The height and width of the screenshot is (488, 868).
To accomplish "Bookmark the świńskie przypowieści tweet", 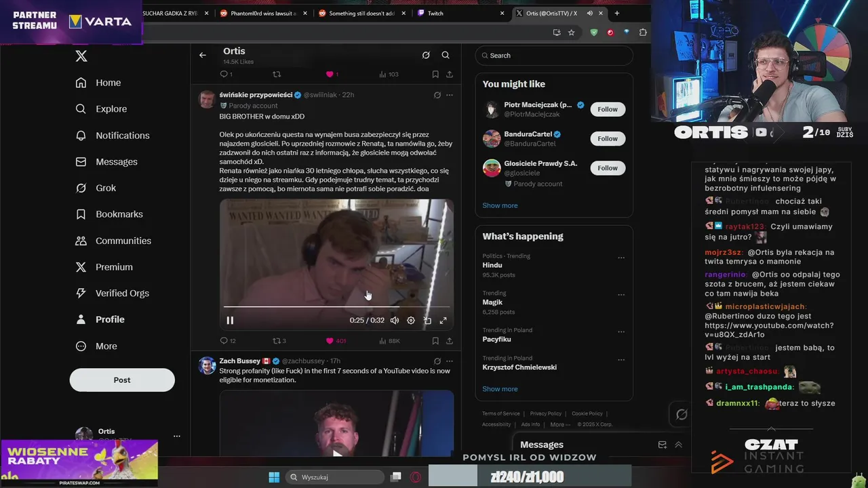I will (435, 341).
